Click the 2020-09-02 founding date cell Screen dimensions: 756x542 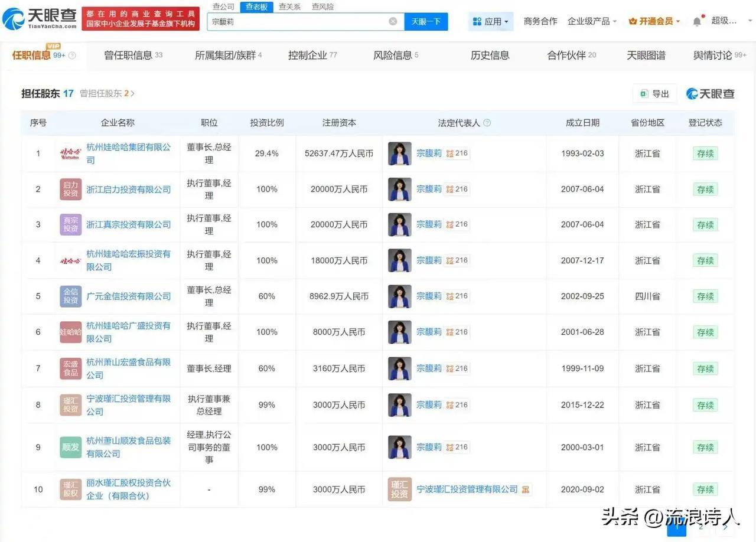click(x=582, y=489)
